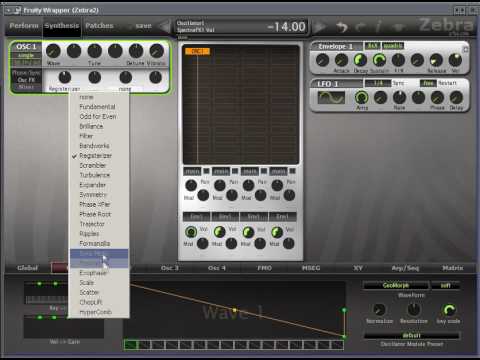Click the OSC 1 Vibrato knob
The height and width of the screenshot is (360, 480).
[156, 51]
